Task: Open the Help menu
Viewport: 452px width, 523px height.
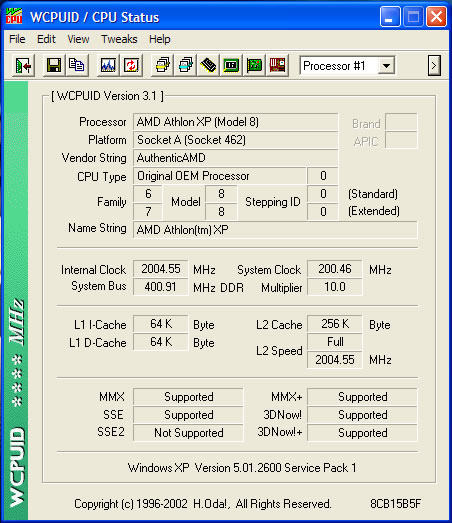Action: point(159,39)
